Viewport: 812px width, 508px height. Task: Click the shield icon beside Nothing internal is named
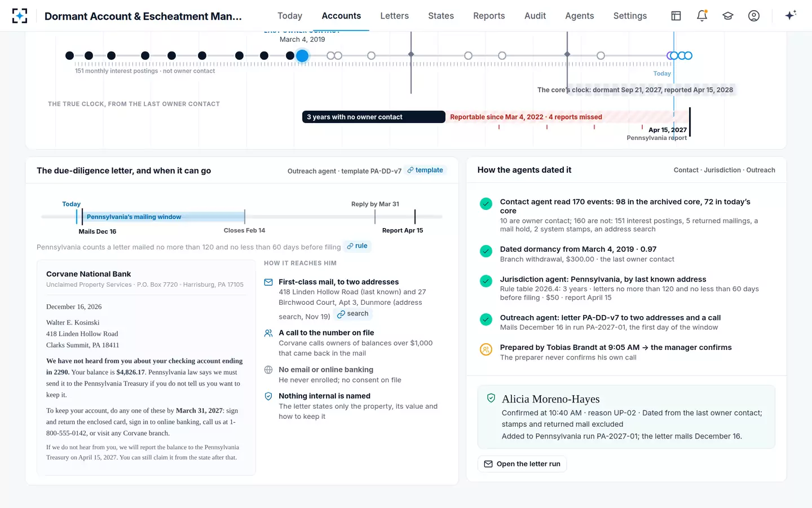[268, 396]
